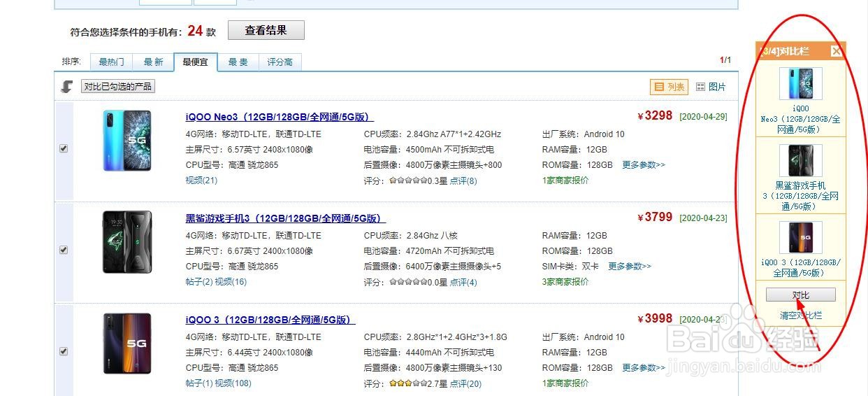Click the date [2020-04-29]
The width and height of the screenshot is (868, 396).
[703, 117]
